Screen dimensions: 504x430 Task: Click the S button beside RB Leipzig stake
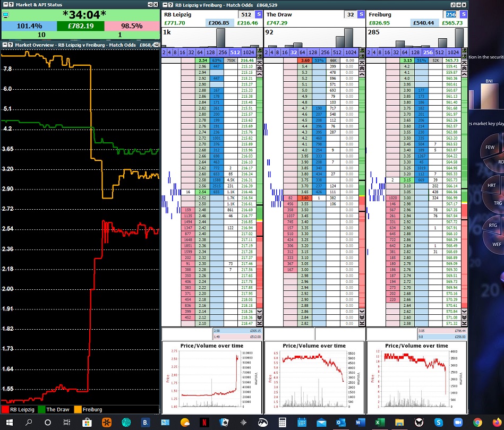[259, 14]
